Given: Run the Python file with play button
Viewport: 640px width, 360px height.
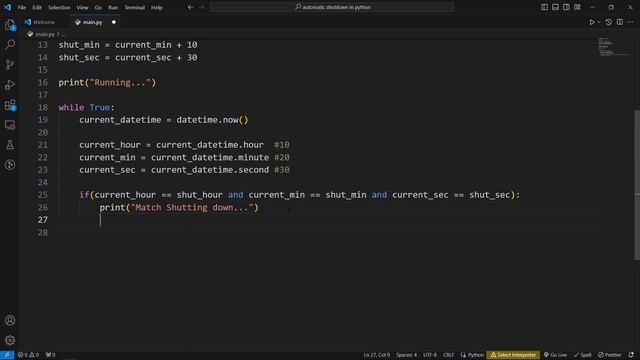Looking at the screenshot, I should pos(591,22).
